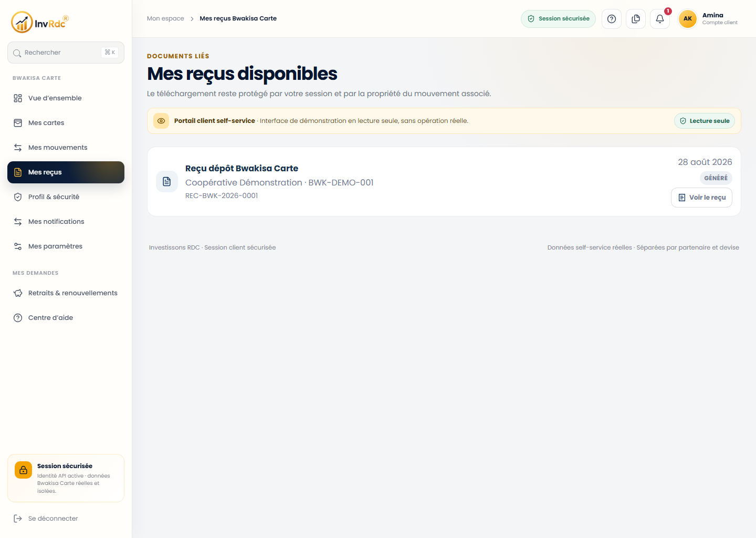
Task: Click the InvRdc logo
Action: point(40,22)
